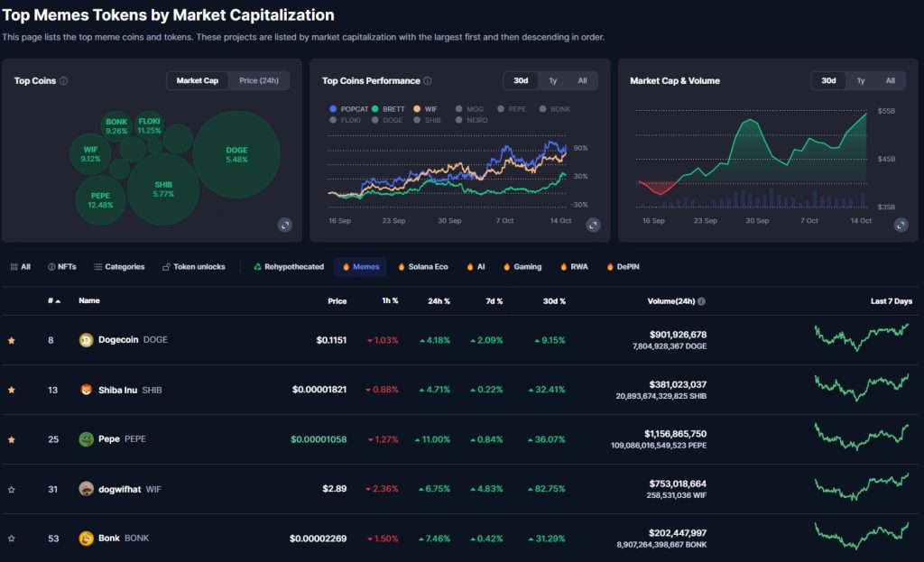Select Market Cap view in Top Coins
The height and width of the screenshot is (562, 924).
pyautogui.click(x=198, y=80)
